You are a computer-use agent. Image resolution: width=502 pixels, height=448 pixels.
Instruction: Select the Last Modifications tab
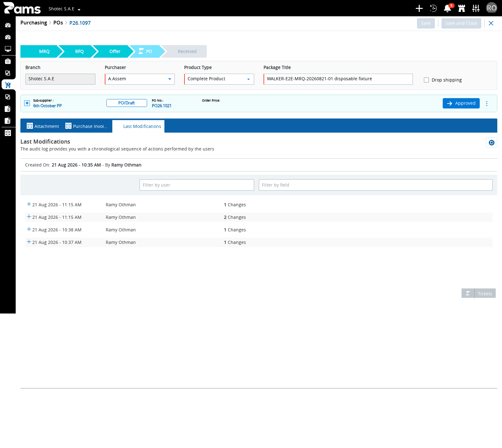click(138, 126)
